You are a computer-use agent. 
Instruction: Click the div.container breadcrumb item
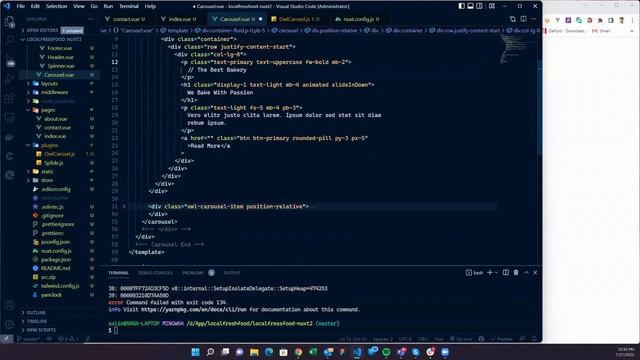coord(404,30)
